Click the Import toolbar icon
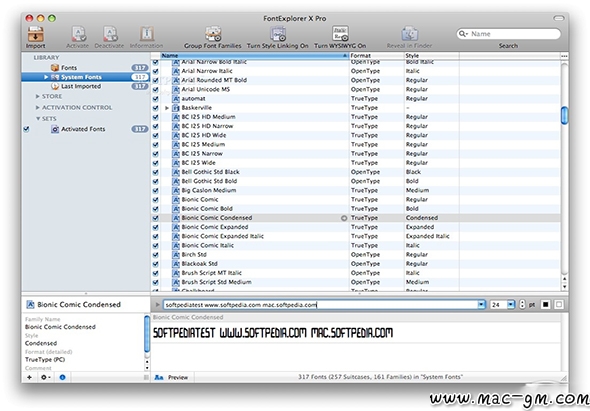Viewport: 590px width, 411px height. pyautogui.click(x=36, y=34)
